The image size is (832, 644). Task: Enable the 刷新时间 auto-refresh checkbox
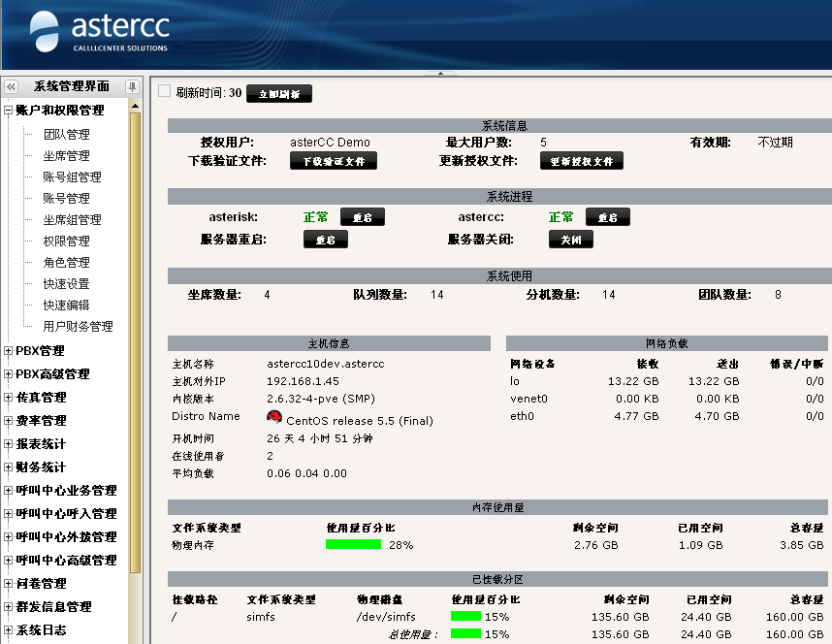point(164,91)
